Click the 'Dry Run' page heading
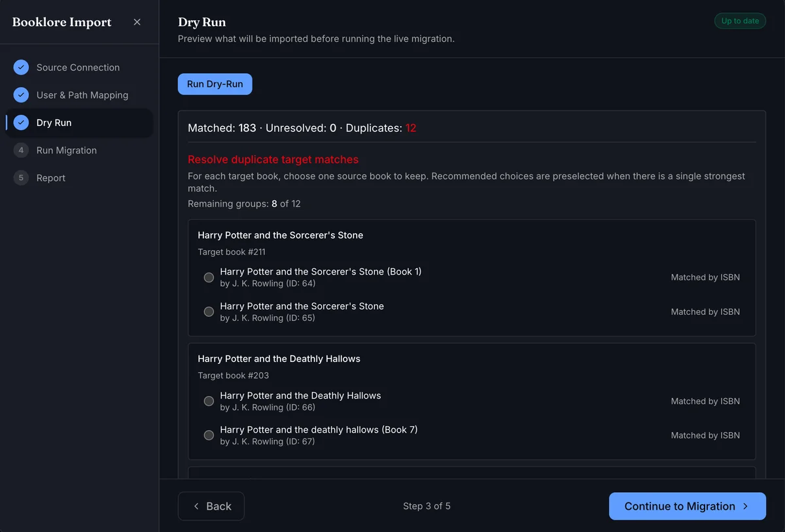 [x=202, y=22]
